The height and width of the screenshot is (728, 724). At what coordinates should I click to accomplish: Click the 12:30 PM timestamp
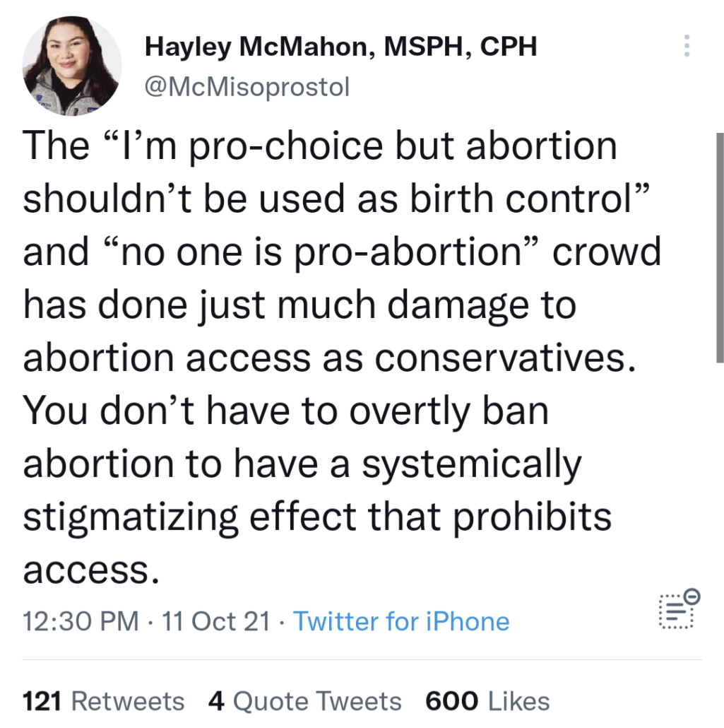81,621
